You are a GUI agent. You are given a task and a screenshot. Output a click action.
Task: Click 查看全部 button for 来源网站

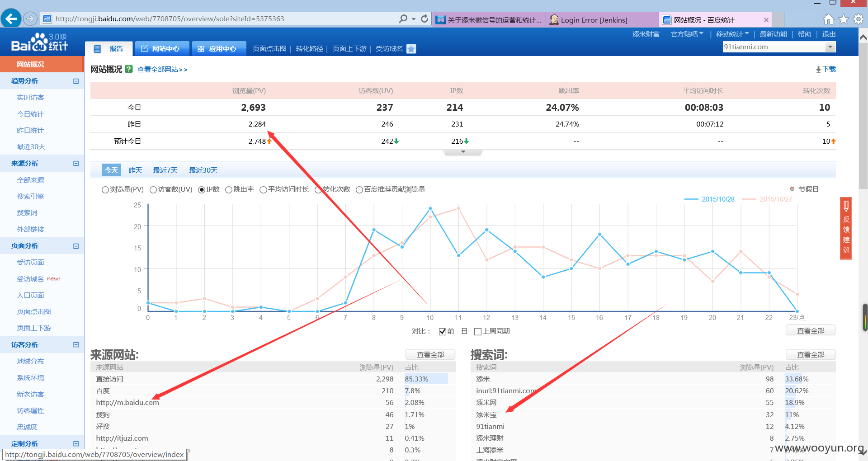click(430, 354)
